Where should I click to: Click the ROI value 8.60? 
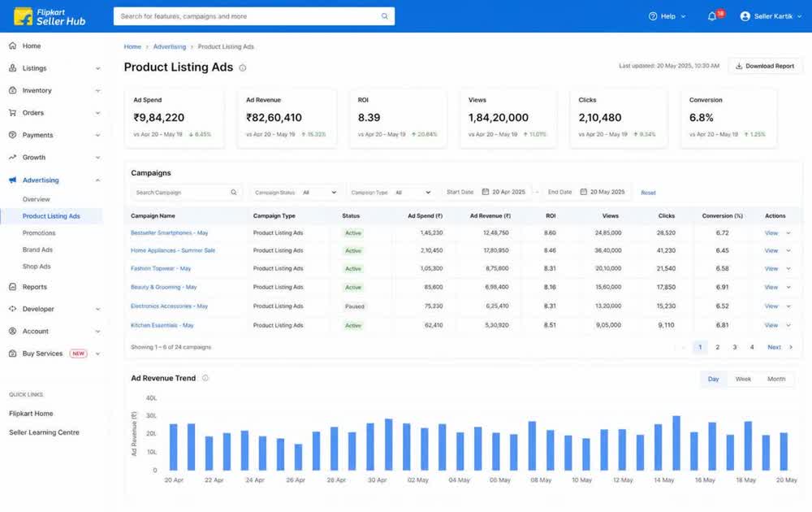pos(550,232)
